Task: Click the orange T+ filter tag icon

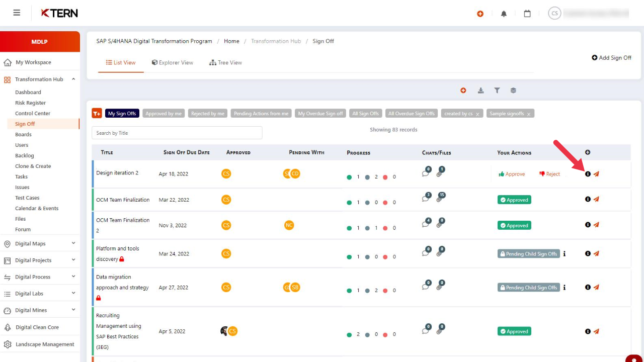Action: 97,113
